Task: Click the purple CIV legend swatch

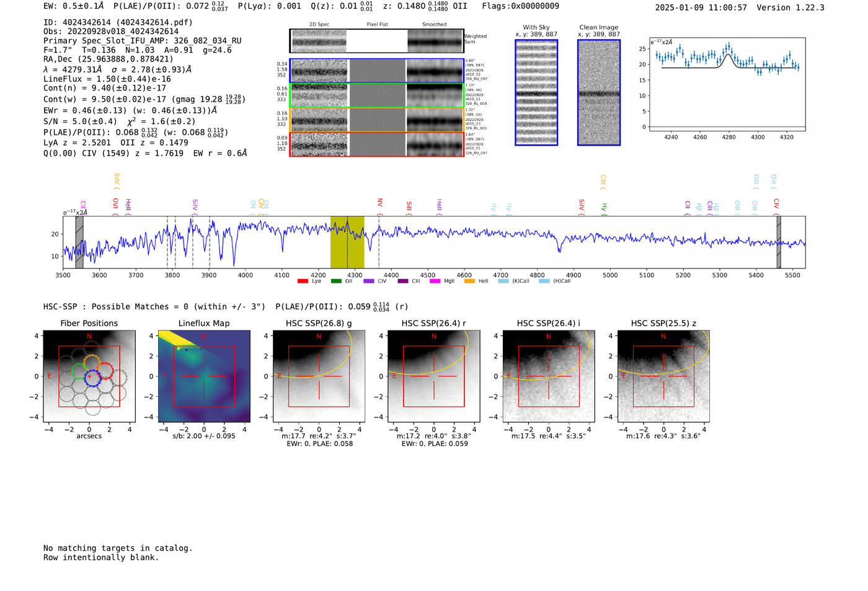Action: (x=369, y=281)
